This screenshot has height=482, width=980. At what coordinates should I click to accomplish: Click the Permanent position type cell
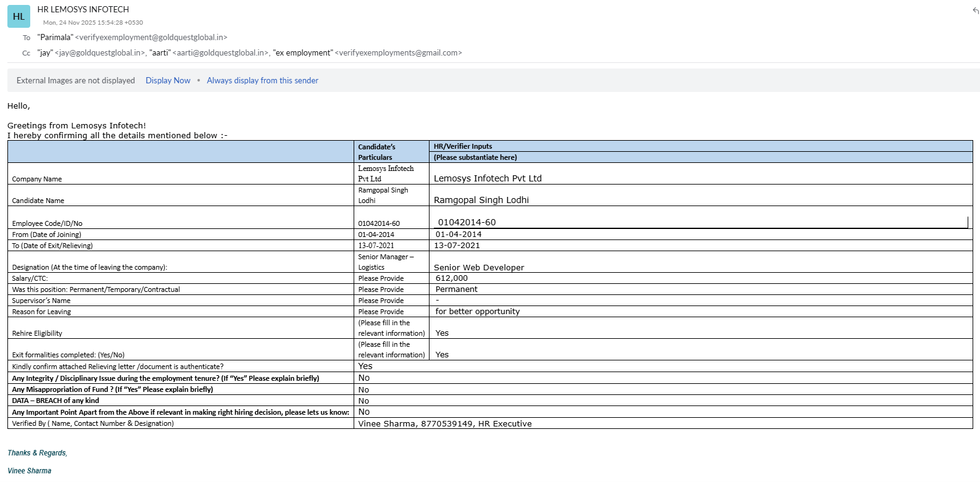[457, 289]
